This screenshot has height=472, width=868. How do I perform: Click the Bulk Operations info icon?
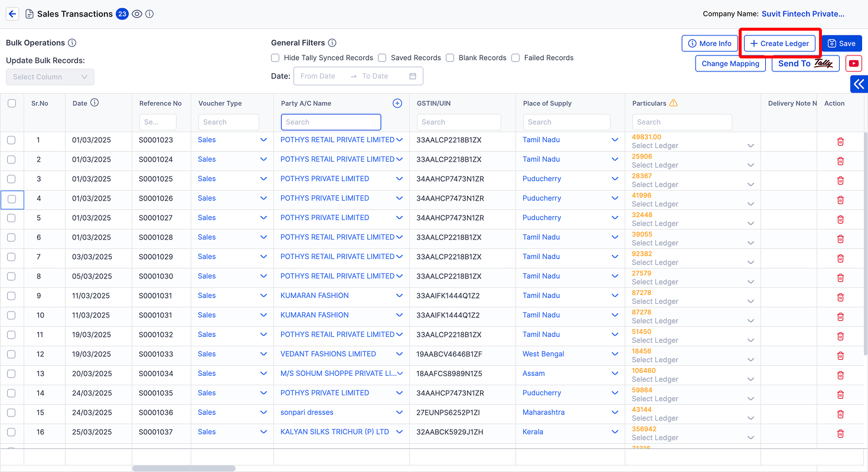[x=72, y=42]
